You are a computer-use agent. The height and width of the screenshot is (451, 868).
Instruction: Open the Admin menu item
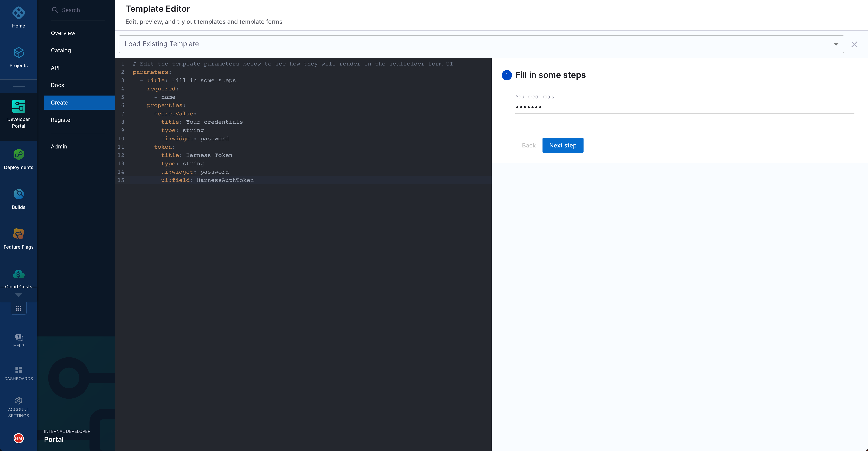click(59, 146)
